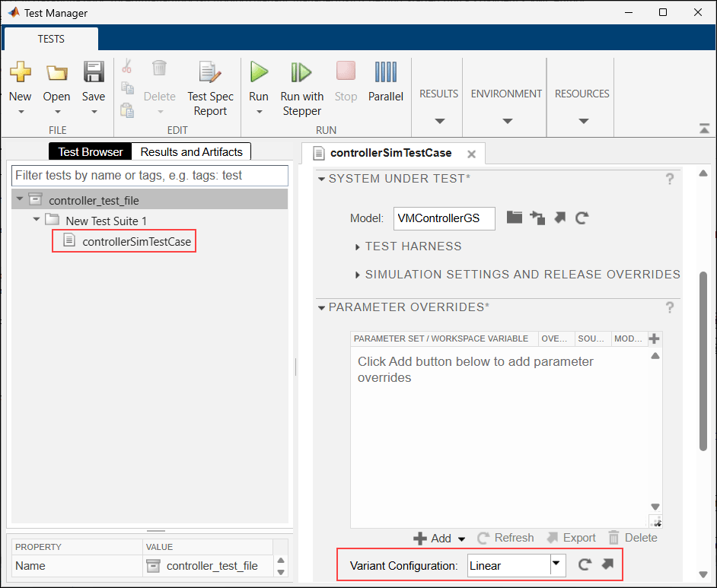Screen dimensions: 717x588
Task: Click the main test case vertical scrollbar
Action: [703, 361]
